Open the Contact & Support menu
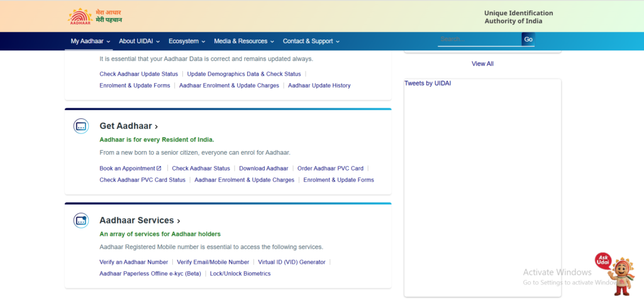Screen dimensions: 644x302 pyautogui.click(x=311, y=41)
